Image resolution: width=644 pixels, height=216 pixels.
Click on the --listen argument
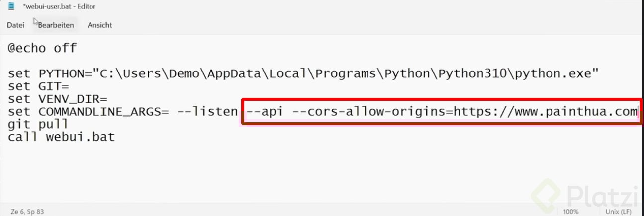[x=207, y=112]
